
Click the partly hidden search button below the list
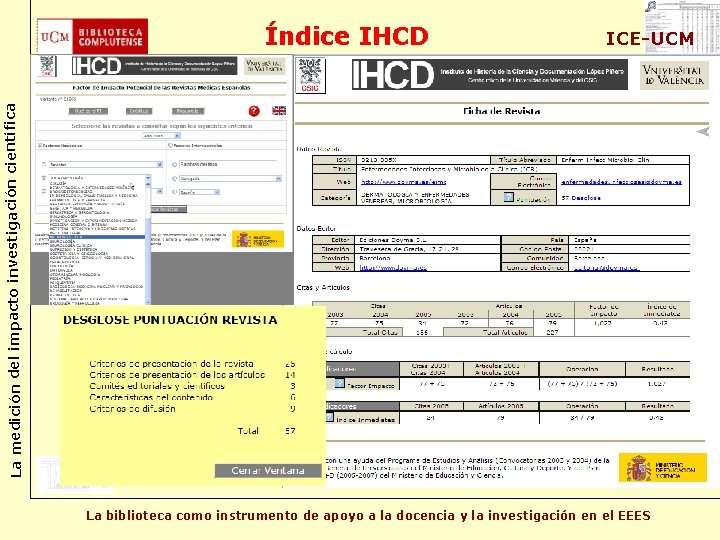pos(169,209)
